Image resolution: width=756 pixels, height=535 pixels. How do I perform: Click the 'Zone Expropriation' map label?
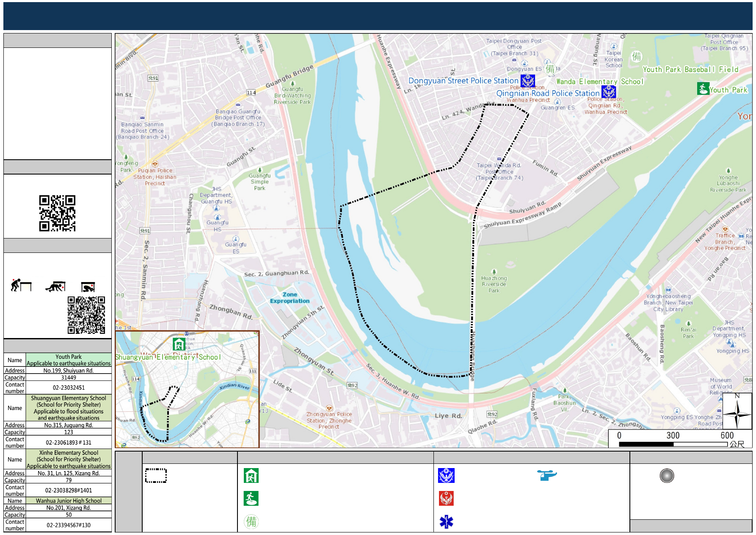coord(290,297)
